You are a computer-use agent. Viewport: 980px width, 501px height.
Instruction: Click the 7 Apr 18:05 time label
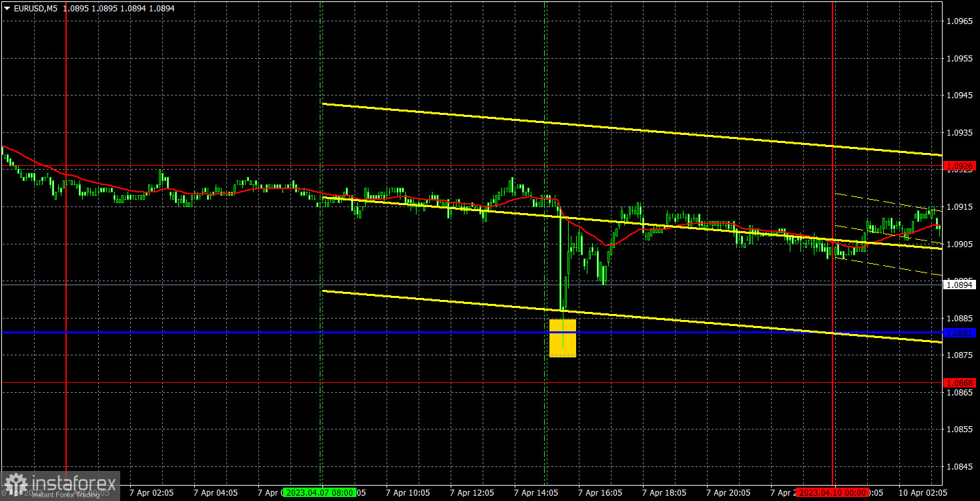(664, 492)
